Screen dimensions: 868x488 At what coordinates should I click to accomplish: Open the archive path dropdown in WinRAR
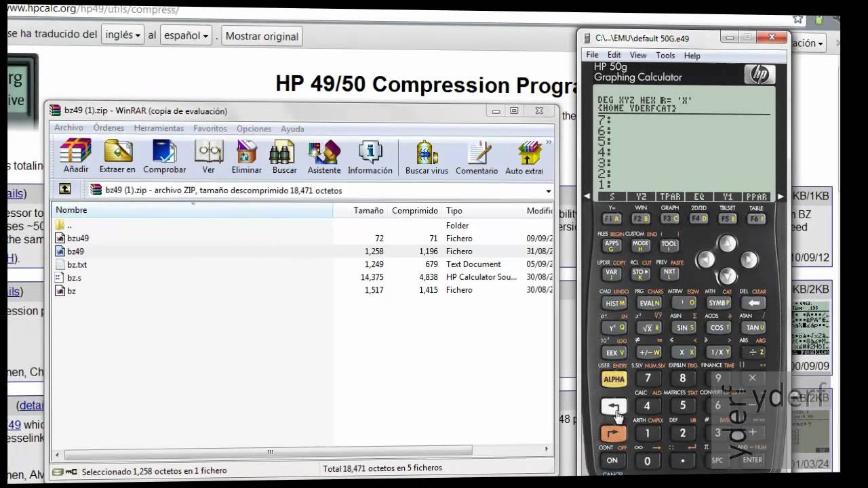tap(548, 190)
